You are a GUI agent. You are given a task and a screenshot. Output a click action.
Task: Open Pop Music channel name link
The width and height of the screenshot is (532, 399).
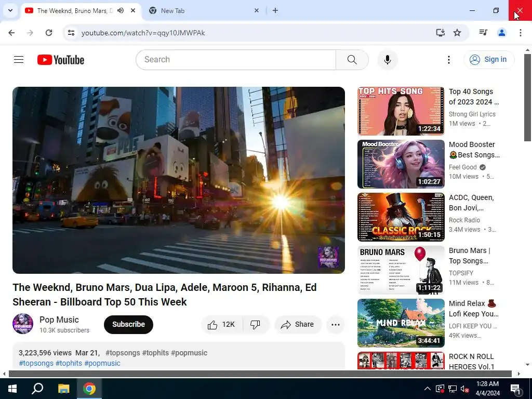(x=59, y=320)
